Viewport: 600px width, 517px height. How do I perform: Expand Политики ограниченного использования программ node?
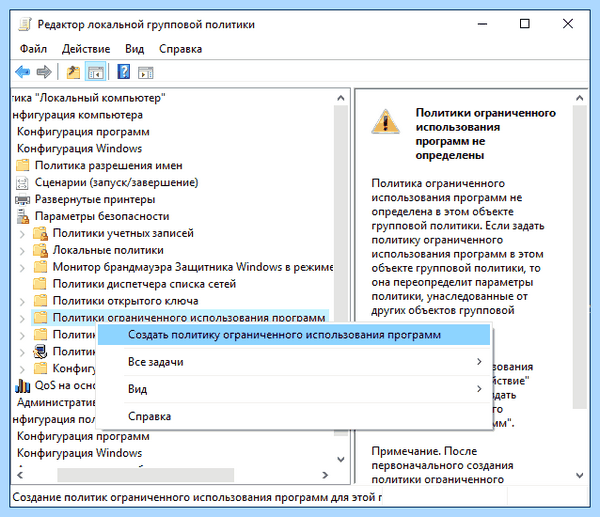(x=22, y=318)
